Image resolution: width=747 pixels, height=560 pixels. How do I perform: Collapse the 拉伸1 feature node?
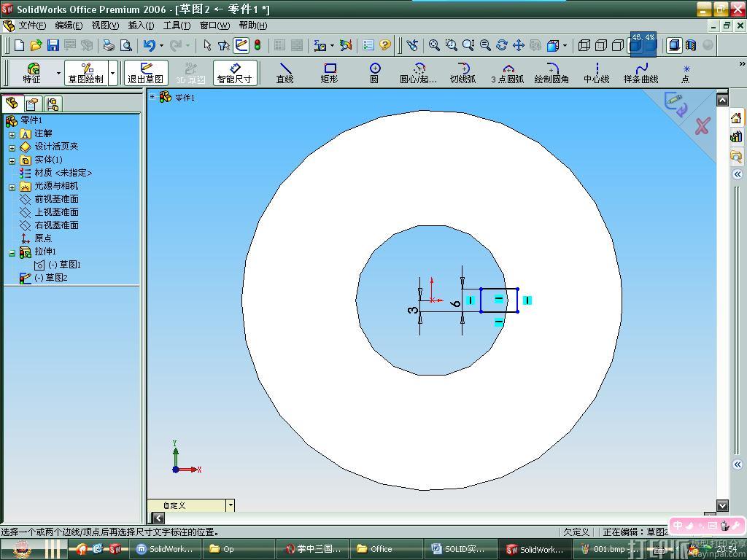point(12,252)
